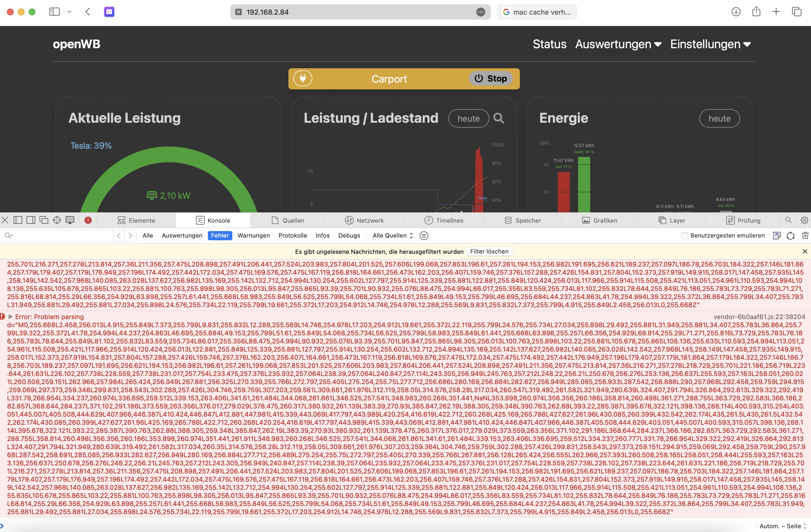
Task: Switch to the Elemente tab
Action: coord(136,220)
